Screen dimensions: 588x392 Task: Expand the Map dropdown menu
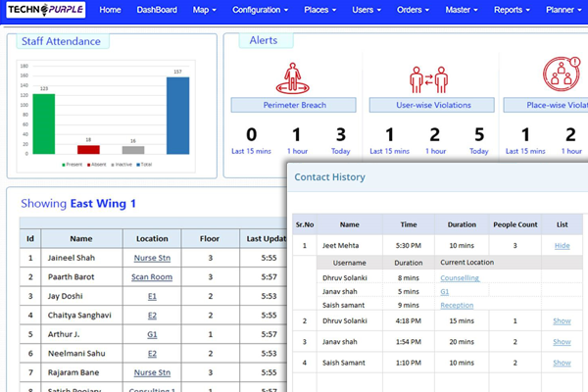click(205, 10)
